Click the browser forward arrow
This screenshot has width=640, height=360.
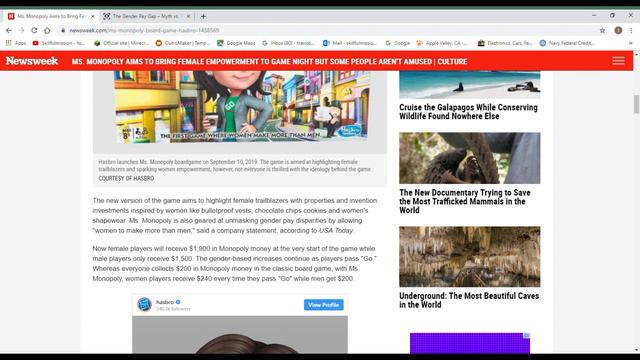[x=21, y=30]
